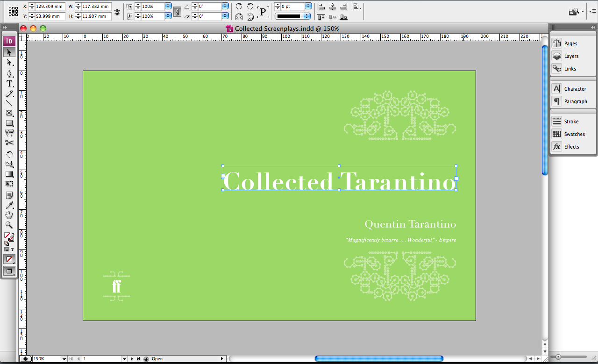Go to the last page arrow
The image size is (598, 364).
[x=138, y=359]
